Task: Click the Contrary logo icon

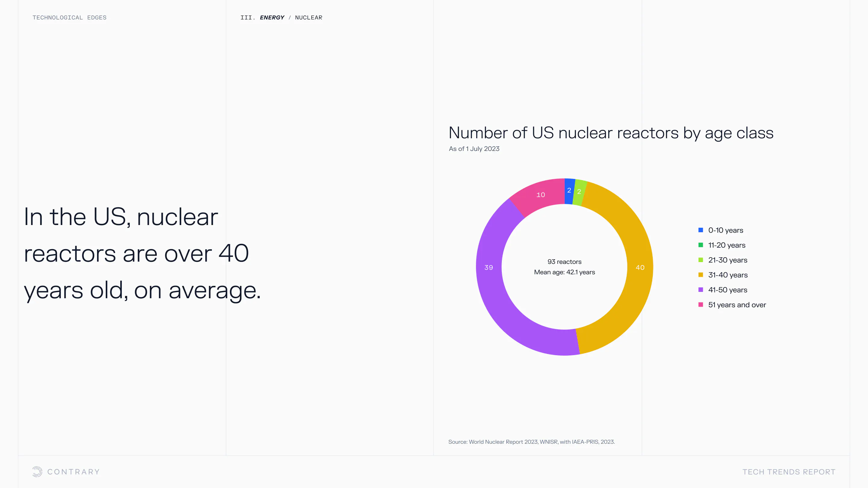Action: [x=37, y=471]
